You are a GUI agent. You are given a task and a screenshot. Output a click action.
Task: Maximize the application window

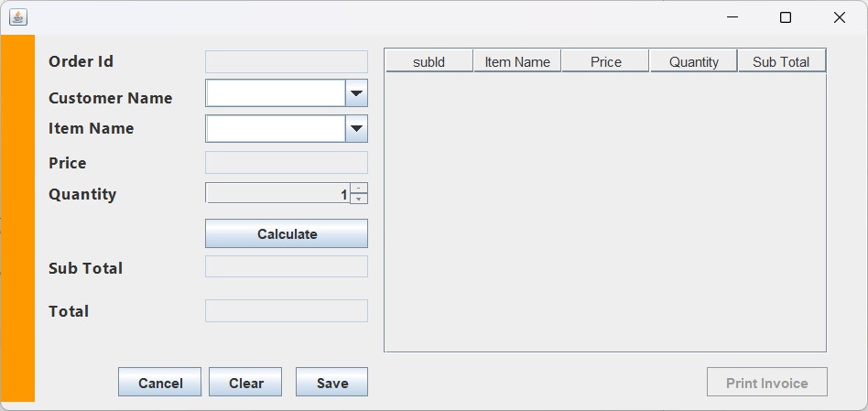[x=785, y=17]
